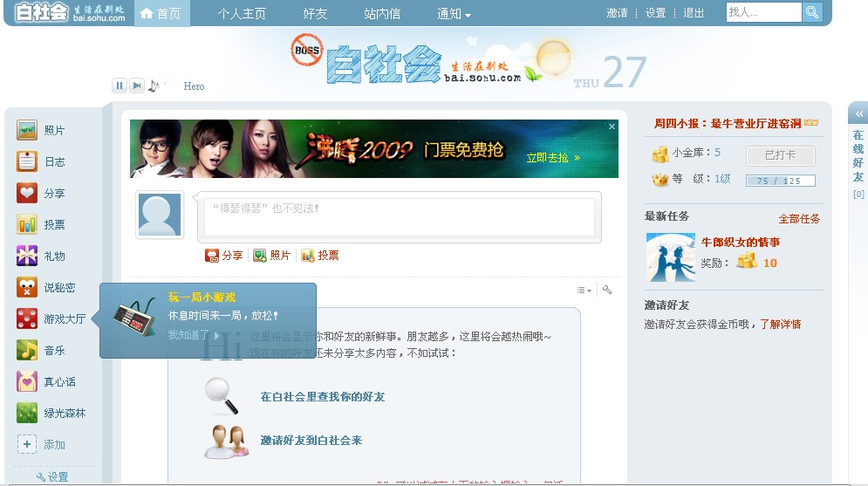Pause the music player
The height and width of the screenshot is (486, 868).
tap(119, 86)
